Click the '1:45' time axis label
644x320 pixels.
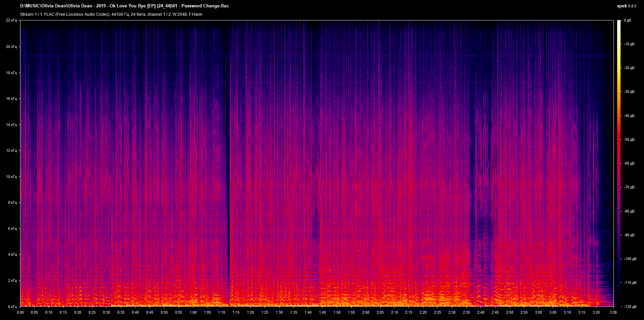322,312
